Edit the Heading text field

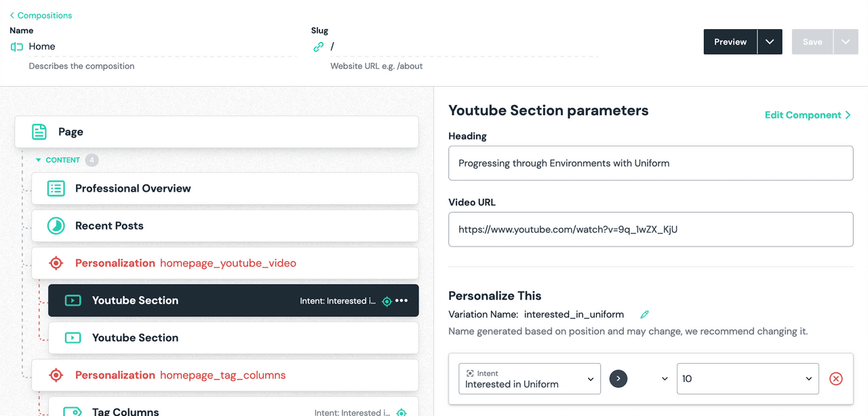[x=650, y=163]
